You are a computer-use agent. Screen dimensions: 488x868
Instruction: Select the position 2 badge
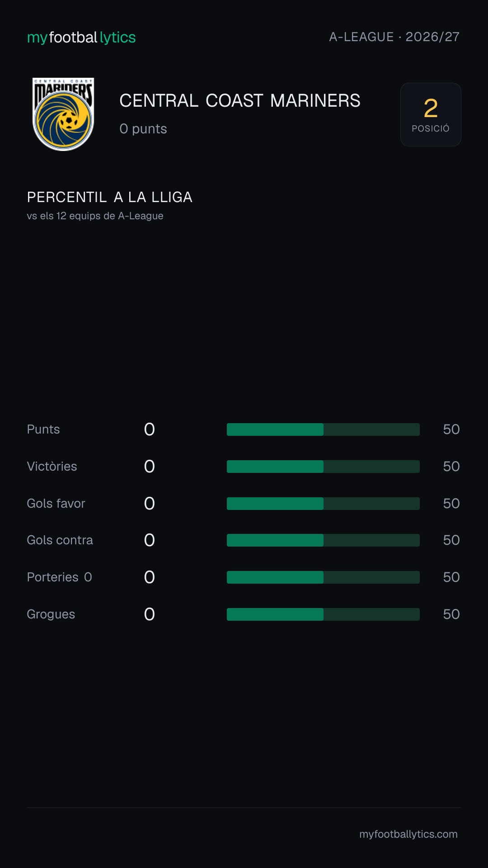(431, 114)
